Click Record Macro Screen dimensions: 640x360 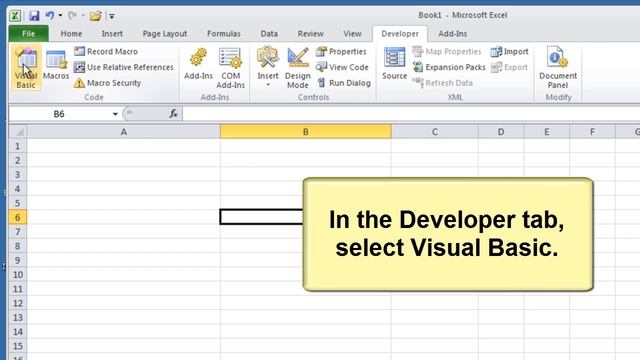tap(106, 51)
